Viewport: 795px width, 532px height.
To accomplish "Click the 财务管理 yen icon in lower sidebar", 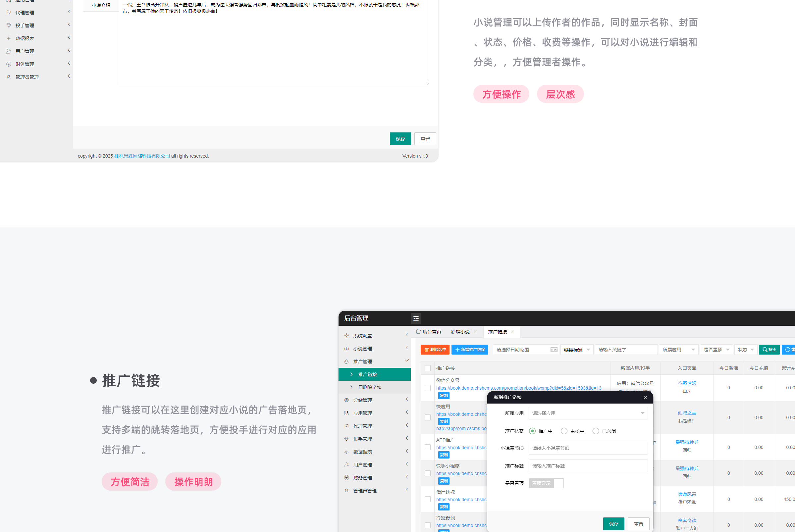I will coord(346,478).
